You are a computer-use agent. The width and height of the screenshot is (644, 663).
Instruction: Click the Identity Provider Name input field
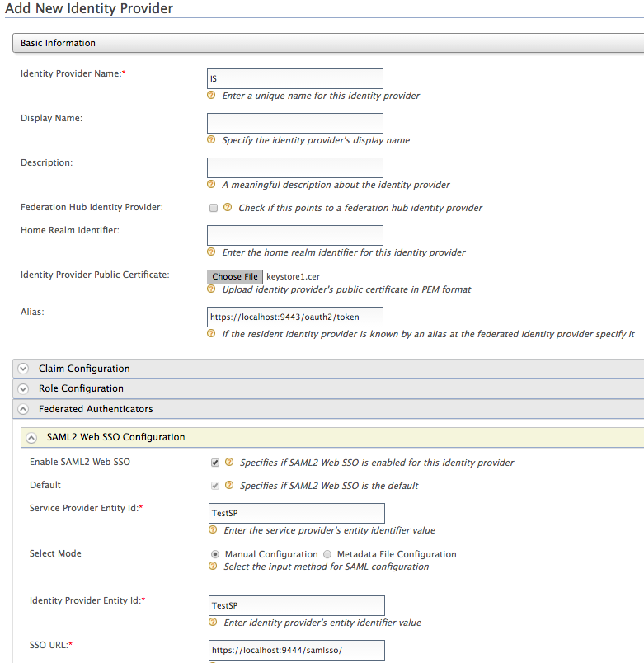[x=295, y=78]
